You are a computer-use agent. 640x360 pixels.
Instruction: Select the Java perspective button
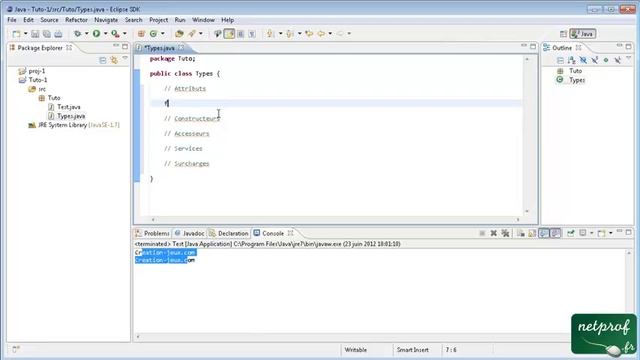[x=583, y=34]
